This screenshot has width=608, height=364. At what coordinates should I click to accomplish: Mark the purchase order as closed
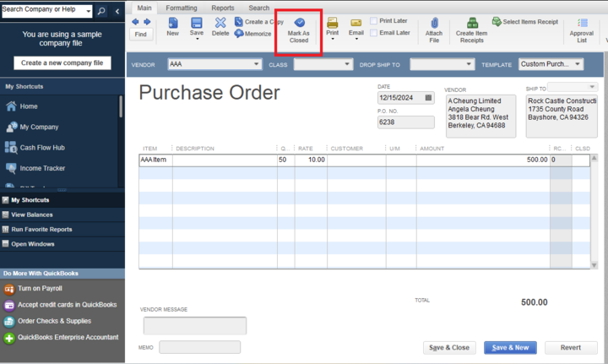299,30
